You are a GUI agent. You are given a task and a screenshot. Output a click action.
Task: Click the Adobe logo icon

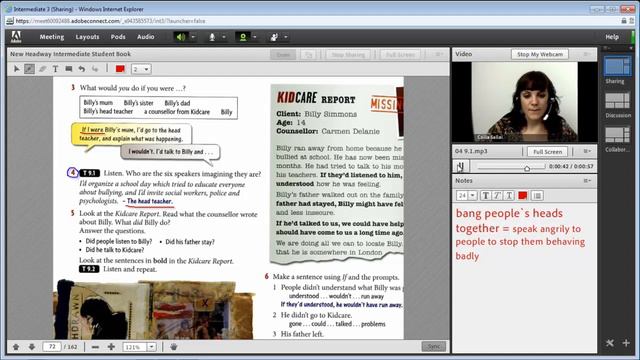(x=16, y=37)
